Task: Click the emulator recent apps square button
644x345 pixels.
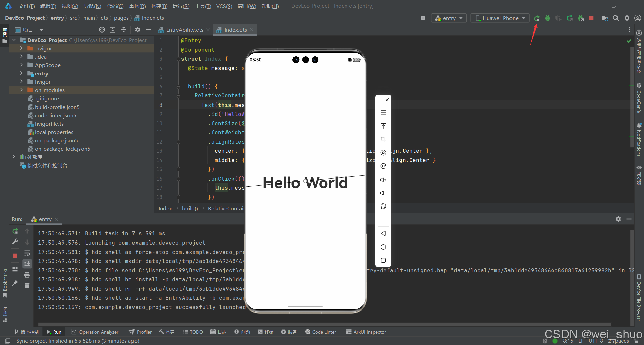Action: coord(383,260)
